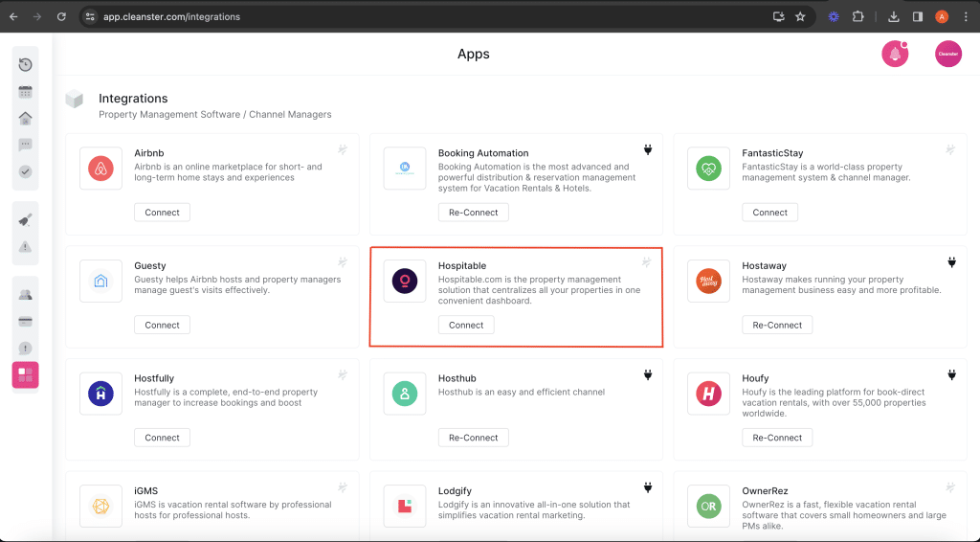Select the pink Apps grid sidebar icon
This screenshot has width=980, height=542.
[25, 375]
